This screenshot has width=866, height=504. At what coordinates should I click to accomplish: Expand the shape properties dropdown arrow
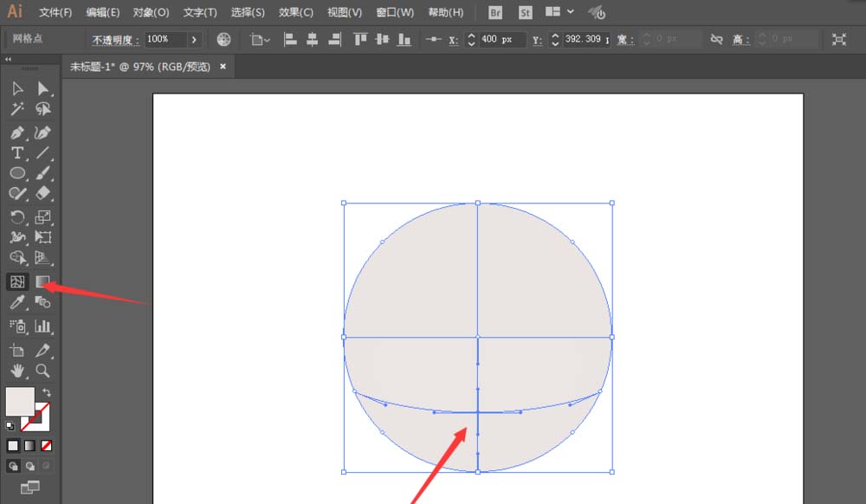pyautogui.click(x=268, y=39)
